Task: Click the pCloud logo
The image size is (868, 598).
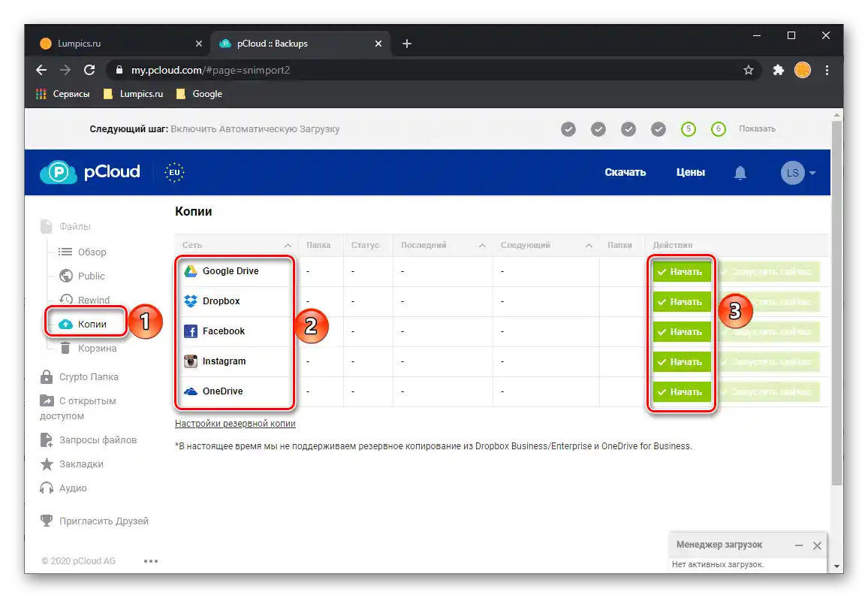Action: pos(90,172)
